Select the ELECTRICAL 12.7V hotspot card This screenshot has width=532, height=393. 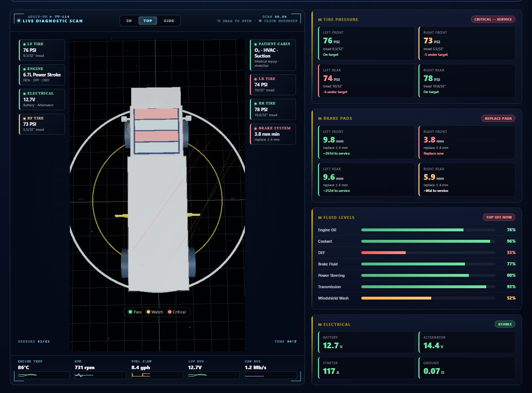point(42,99)
